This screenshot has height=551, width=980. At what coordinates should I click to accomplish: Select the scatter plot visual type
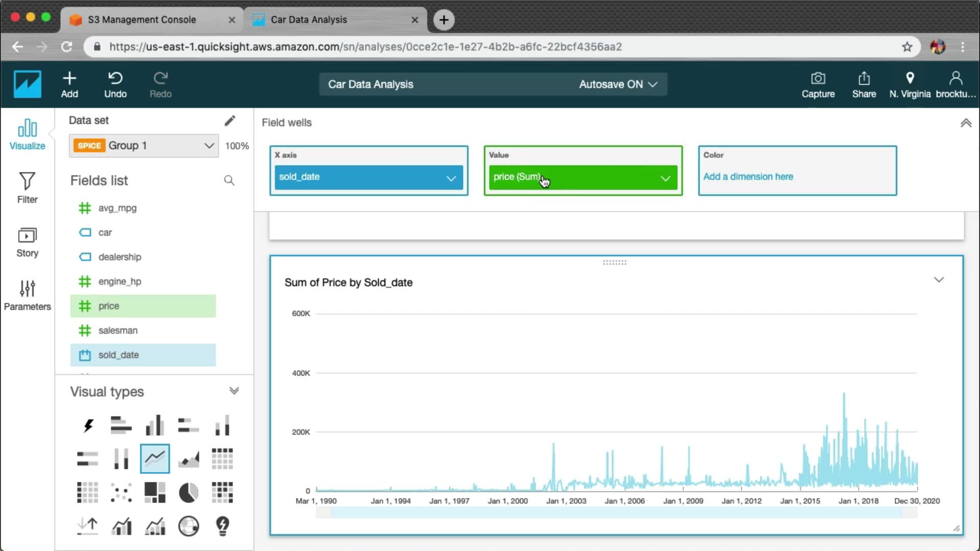point(121,492)
